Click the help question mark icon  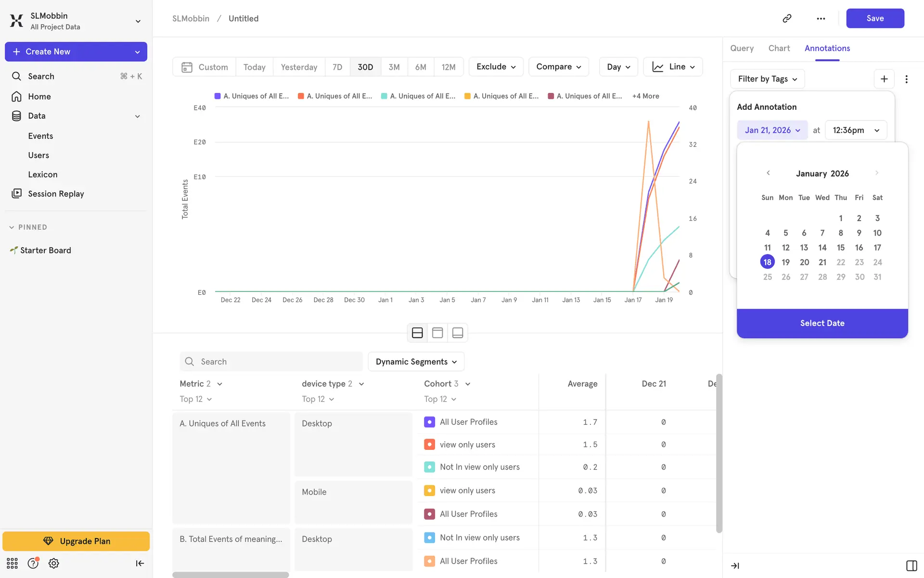[33, 563]
